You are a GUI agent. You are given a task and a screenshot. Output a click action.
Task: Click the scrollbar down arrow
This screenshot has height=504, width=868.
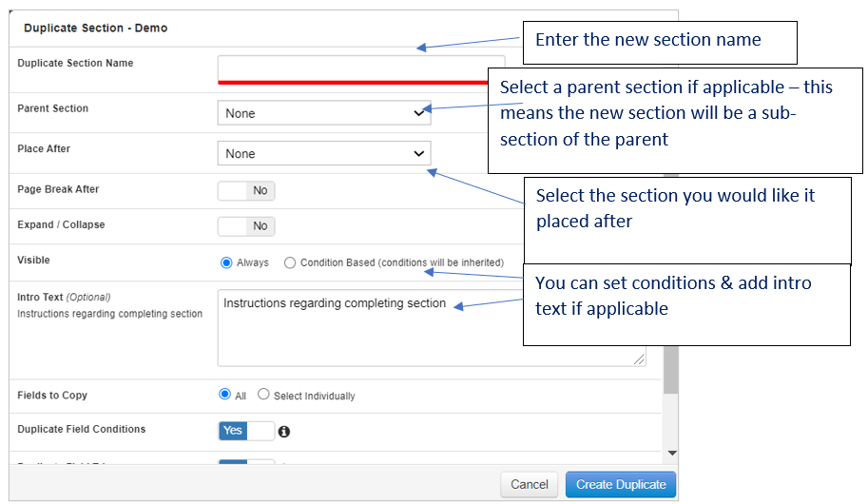[x=672, y=453]
